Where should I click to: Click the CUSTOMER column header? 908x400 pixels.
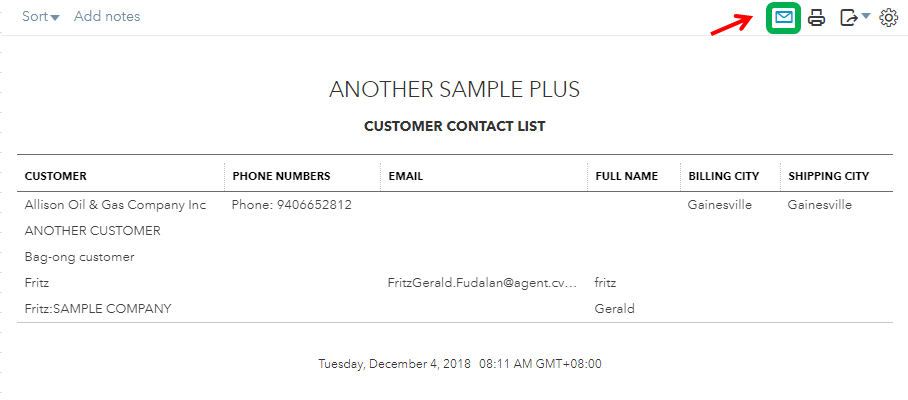pos(56,176)
